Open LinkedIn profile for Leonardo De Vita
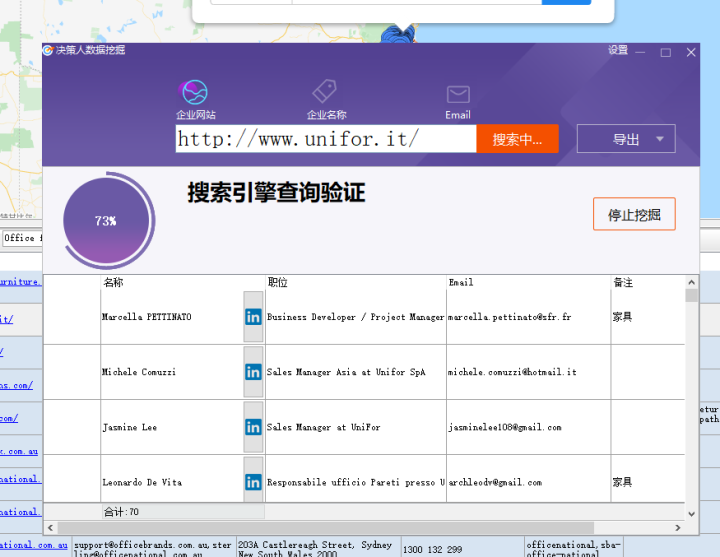Image resolution: width=720 pixels, height=557 pixels. pyautogui.click(x=253, y=482)
